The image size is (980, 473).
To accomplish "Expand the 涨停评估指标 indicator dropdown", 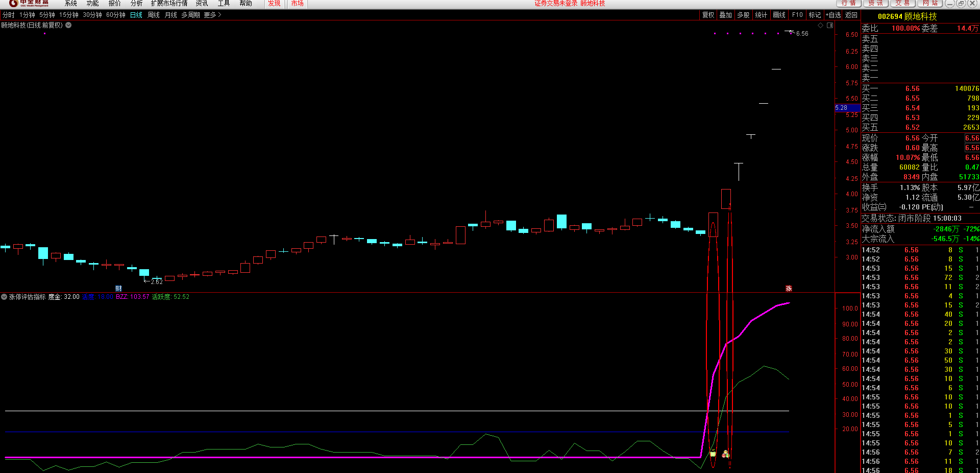I will click(4, 297).
